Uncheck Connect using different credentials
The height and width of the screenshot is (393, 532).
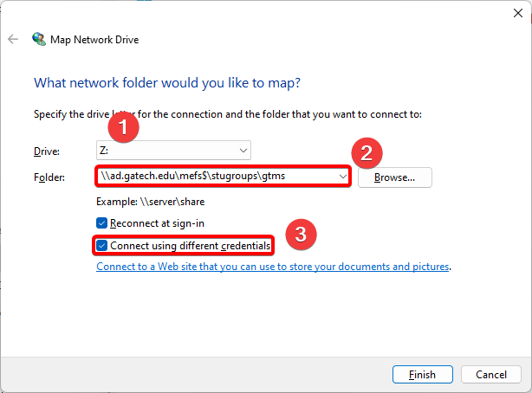coord(102,246)
